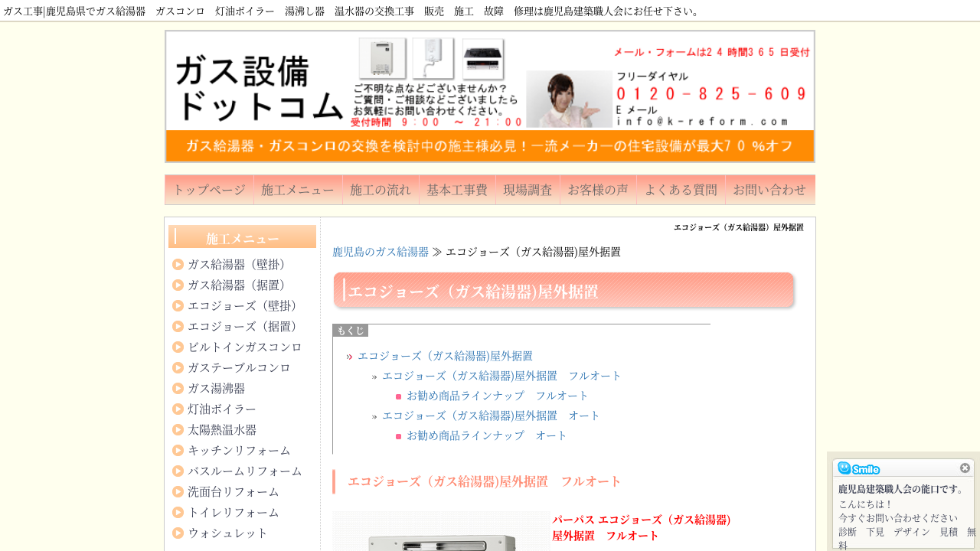The width and height of the screenshot is (980, 551).
Task: Open キッチンリフォーム sidebar link
Action: click(x=239, y=451)
